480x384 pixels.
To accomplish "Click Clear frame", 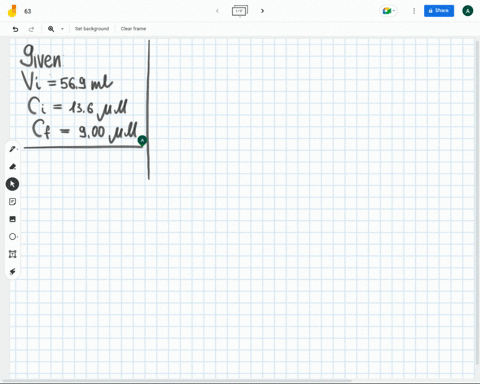I will (x=133, y=29).
